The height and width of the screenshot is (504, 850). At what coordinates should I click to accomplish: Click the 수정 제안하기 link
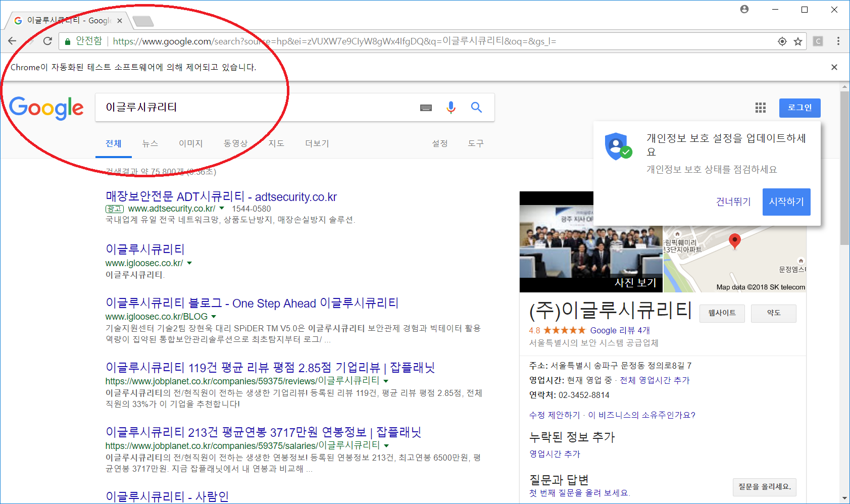point(555,415)
